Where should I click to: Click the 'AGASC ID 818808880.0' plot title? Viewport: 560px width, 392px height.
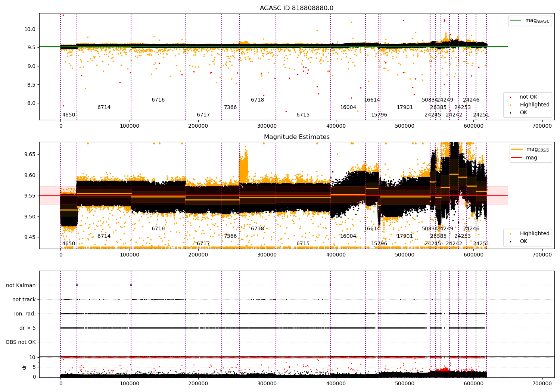click(296, 8)
